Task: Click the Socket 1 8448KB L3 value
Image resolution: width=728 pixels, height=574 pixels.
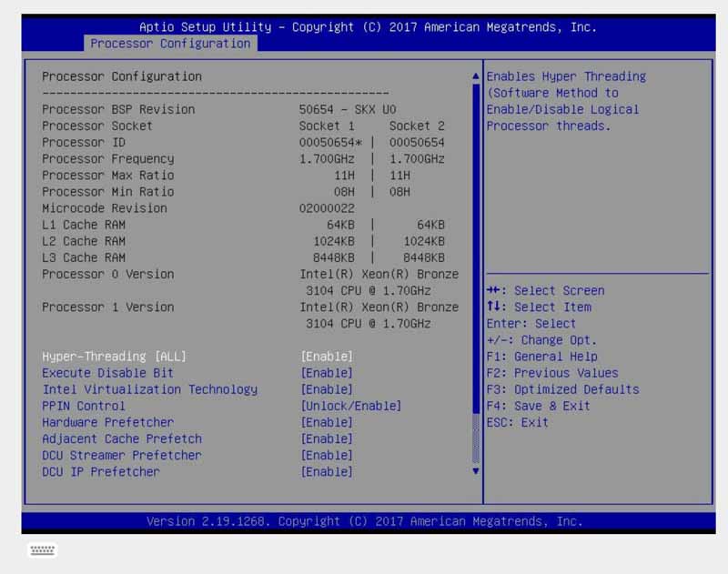Action: [333, 258]
